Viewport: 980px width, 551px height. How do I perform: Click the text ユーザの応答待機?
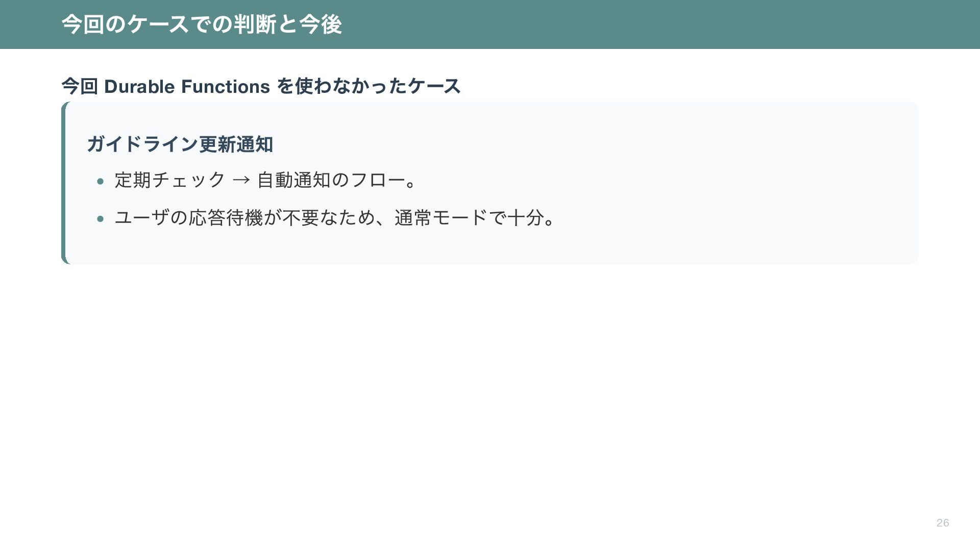(x=189, y=218)
